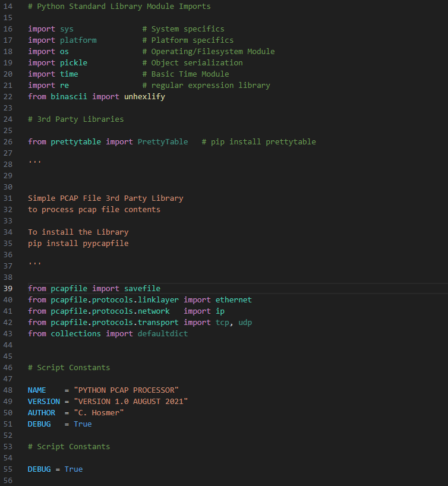The width and height of the screenshot is (448, 486).
Task: Click the AUTHOR constant on line 50
Action: [42, 413]
